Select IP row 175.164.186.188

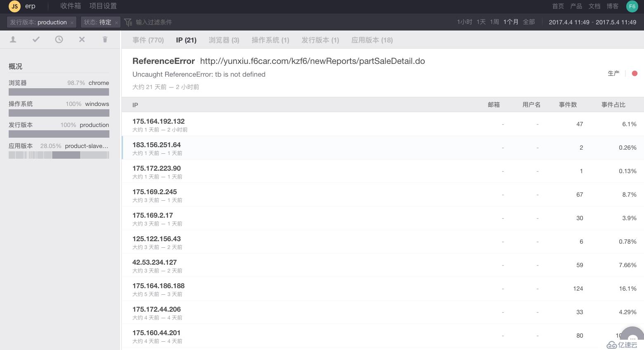383,289
